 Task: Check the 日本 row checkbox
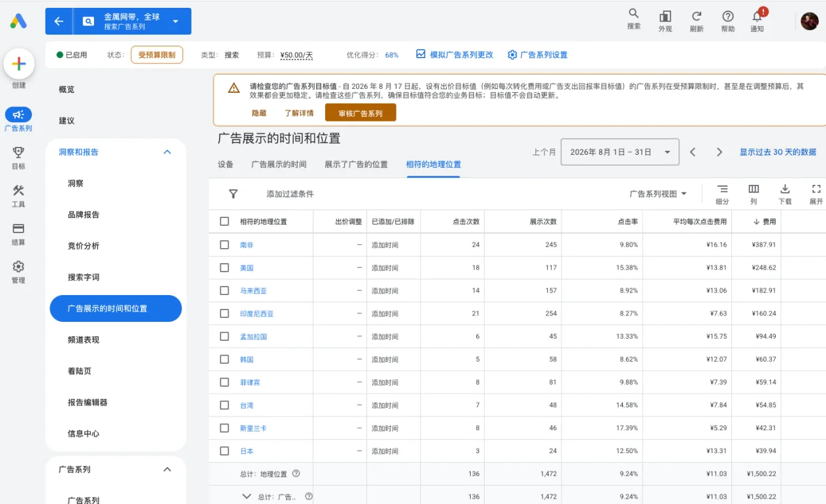(x=225, y=450)
